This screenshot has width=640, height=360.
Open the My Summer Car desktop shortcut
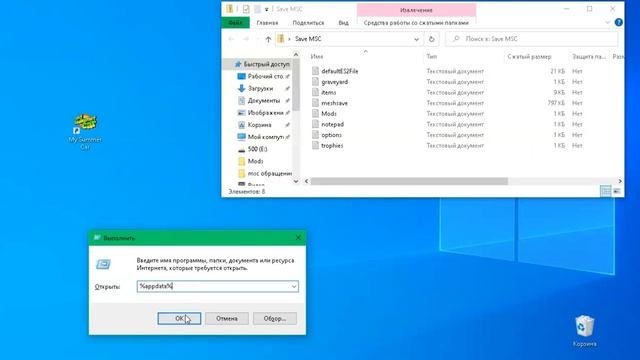(85, 131)
